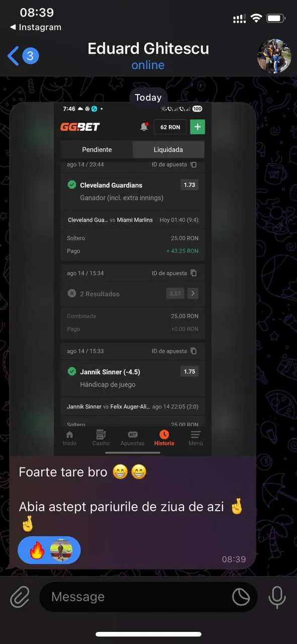Expand the 2 Resultados chevron arrow
The height and width of the screenshot is (644, 297).
(193, 293)
